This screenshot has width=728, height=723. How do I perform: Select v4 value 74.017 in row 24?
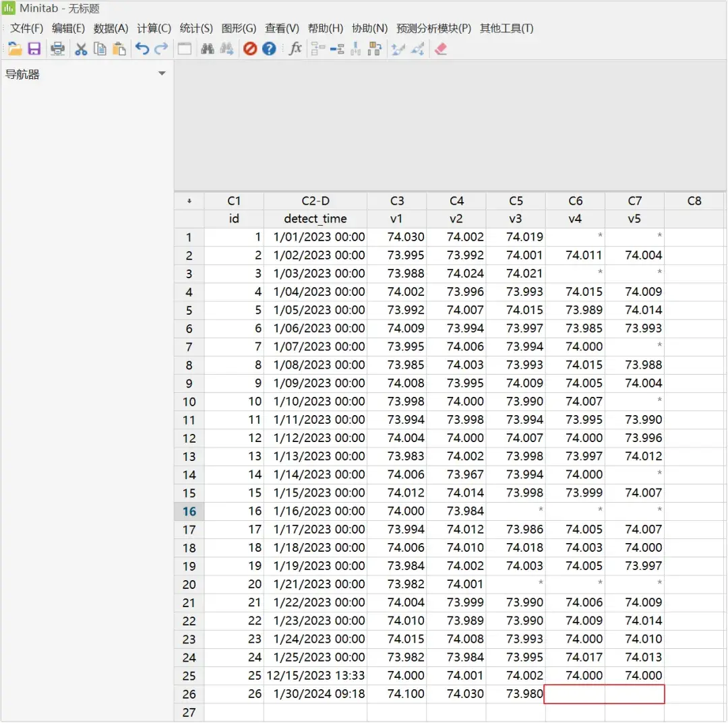point(575,658)
